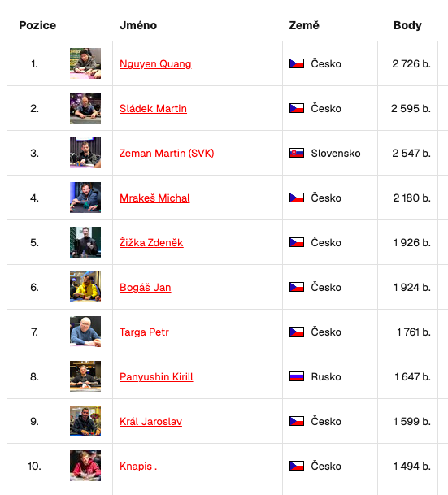Click Zeman Martin's photo thumbnail

pyautogui.click(x=85, y=153)
